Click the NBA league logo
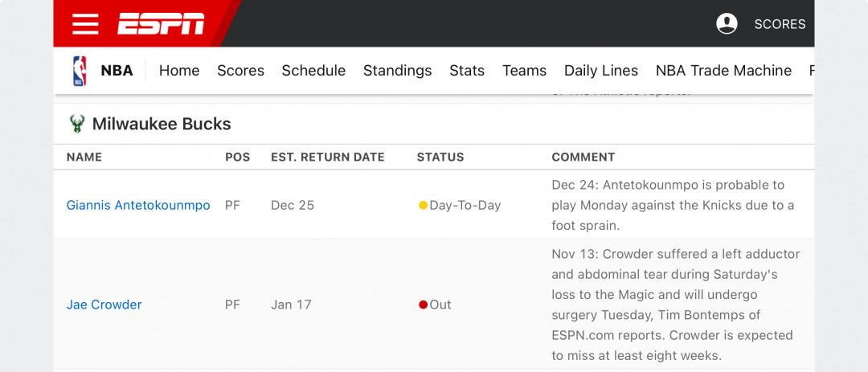Screen dimensions: 868x372 coord(80,71)
